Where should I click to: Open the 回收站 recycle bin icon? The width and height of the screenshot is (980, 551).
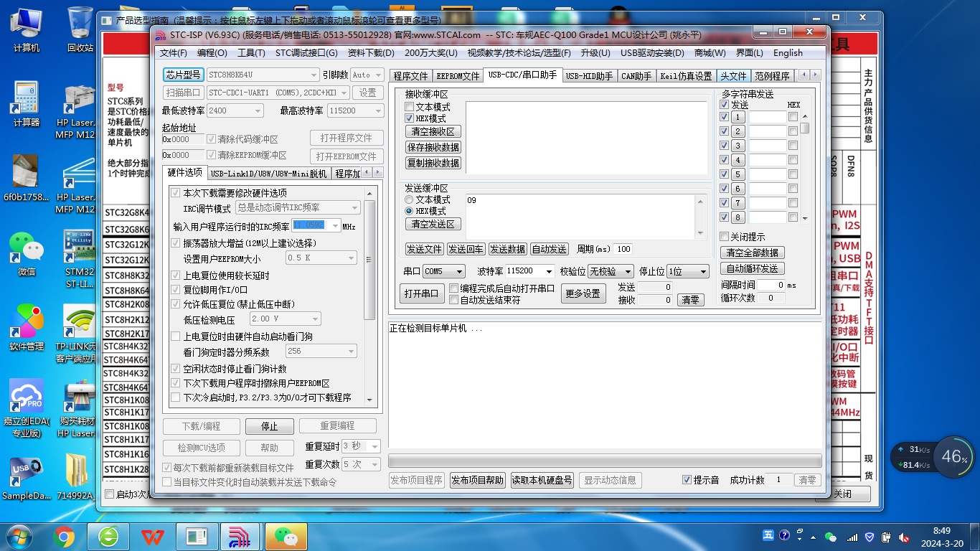pos(80,29)
